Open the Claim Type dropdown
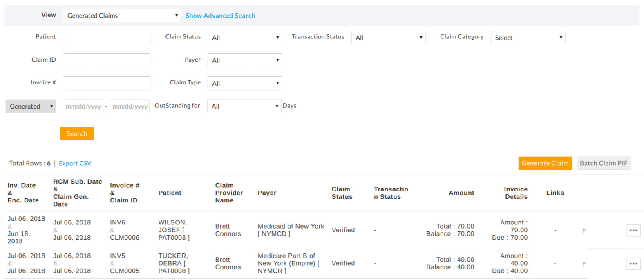Image resolution: width=644 pixels, height=280 pixels. [245, 83]
